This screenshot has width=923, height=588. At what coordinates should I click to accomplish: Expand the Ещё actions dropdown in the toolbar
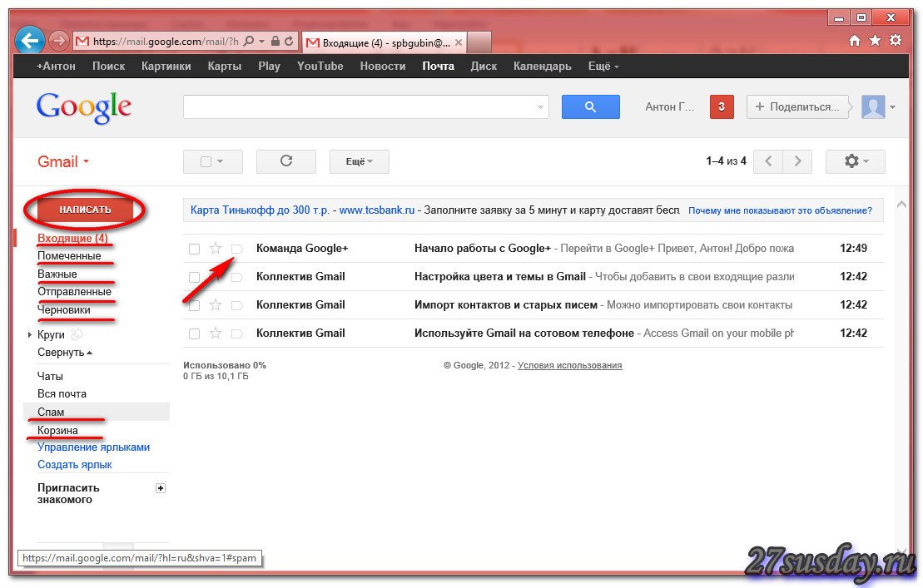coord(359,161)
